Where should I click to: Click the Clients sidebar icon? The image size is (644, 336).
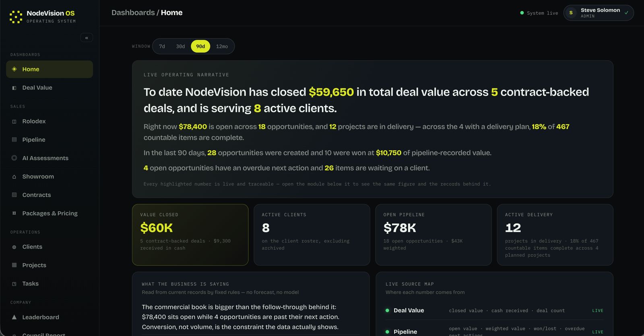click(x=14, y=247)
